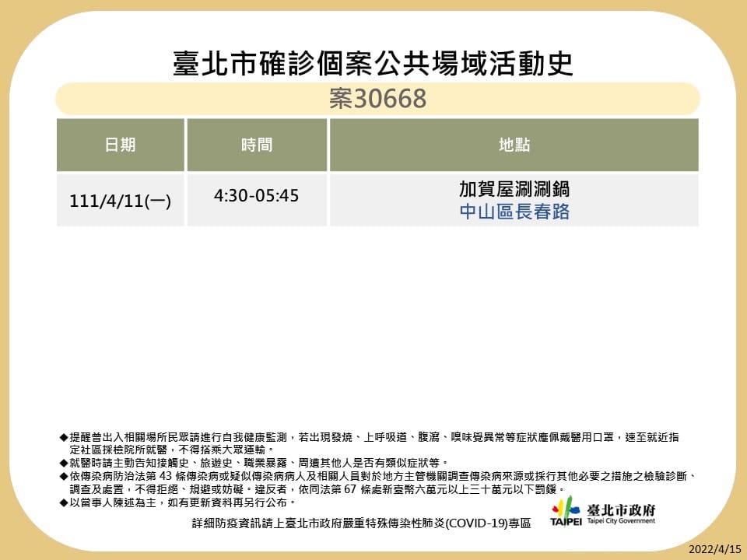Screen dimensions: 747x560
Task: Click the footer line 詳細防疫資訊請上臺北市政府
Action: point(362,523)
